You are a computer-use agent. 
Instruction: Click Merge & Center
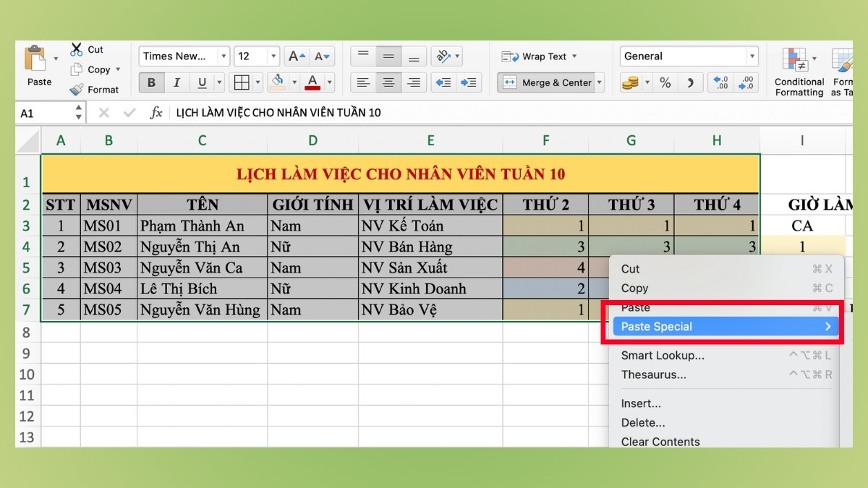(x=548, y=82)
